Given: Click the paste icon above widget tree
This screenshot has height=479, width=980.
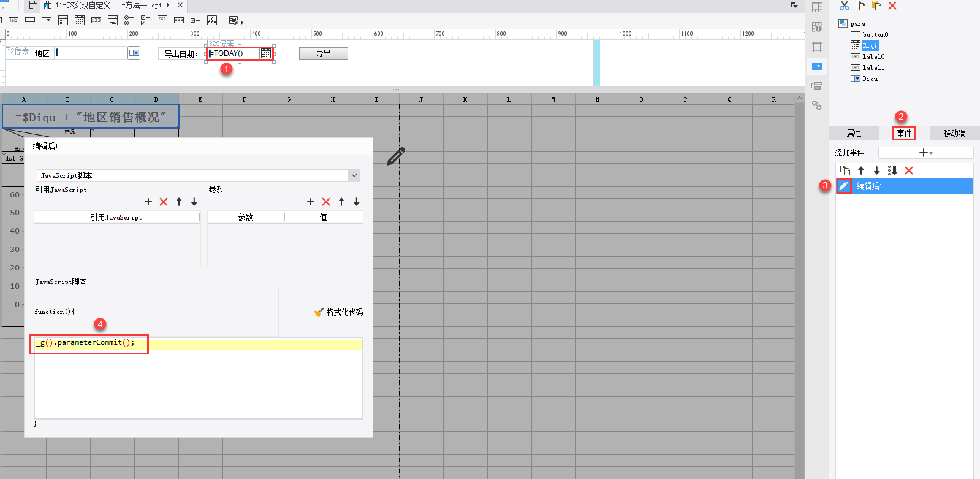Looking at the screenshot, I should (876, 6).
